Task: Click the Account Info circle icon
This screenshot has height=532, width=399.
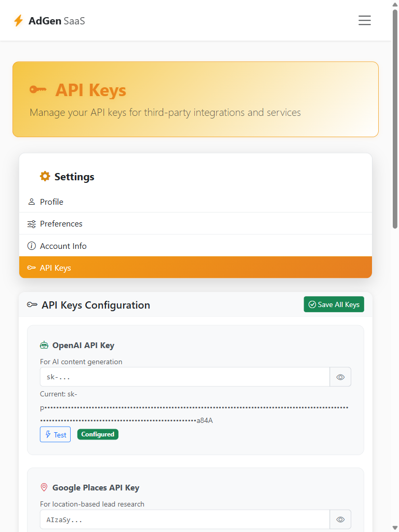Action: pos(32,246)
